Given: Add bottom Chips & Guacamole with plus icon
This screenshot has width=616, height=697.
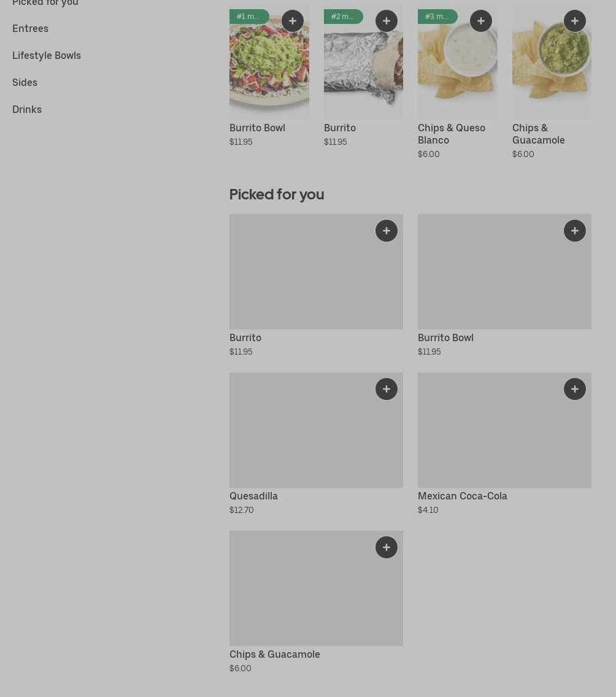Looking at the screenshot, I should [x=387, y=547].
